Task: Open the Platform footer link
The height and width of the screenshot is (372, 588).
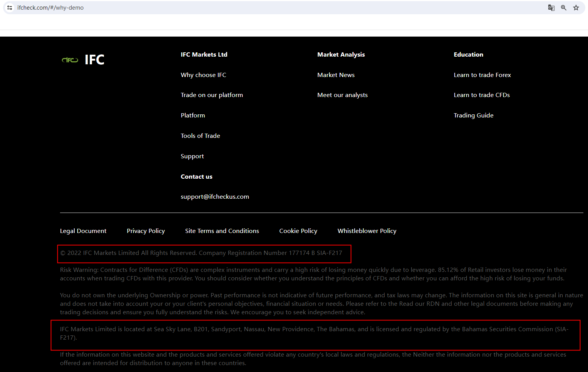Action: pyautogui.click(x=193, y=115)
